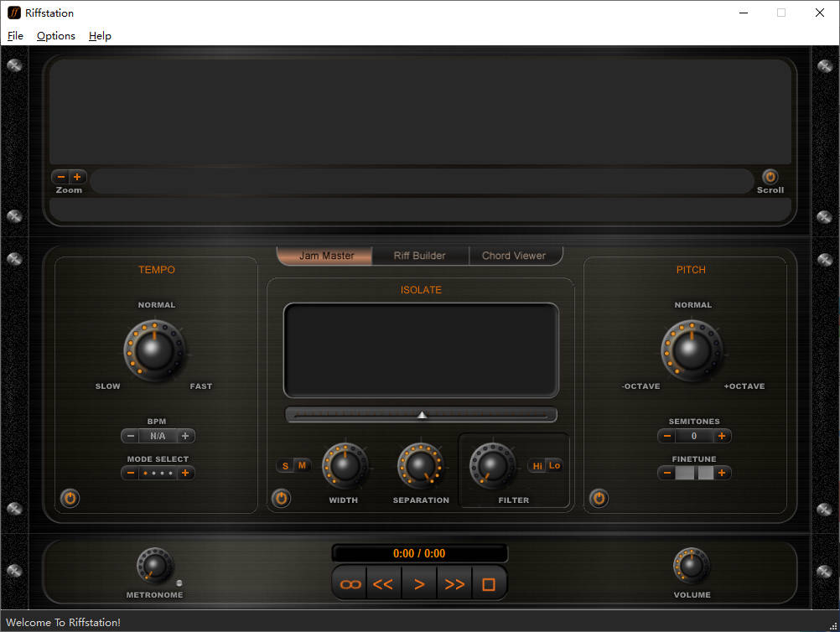The image size is (840, 632).
Task: Switch to the Riff Builder tab
Action: click(x=420, y=256)
